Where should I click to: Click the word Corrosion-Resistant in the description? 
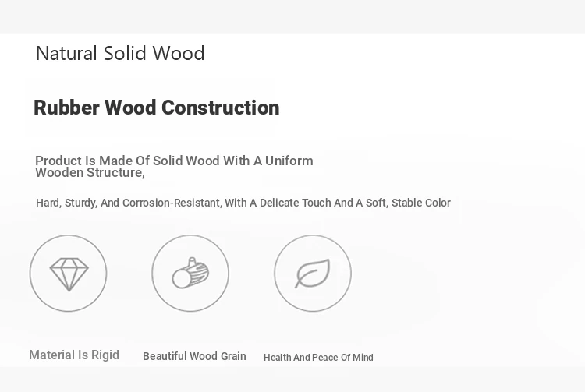tap(172, 203)
